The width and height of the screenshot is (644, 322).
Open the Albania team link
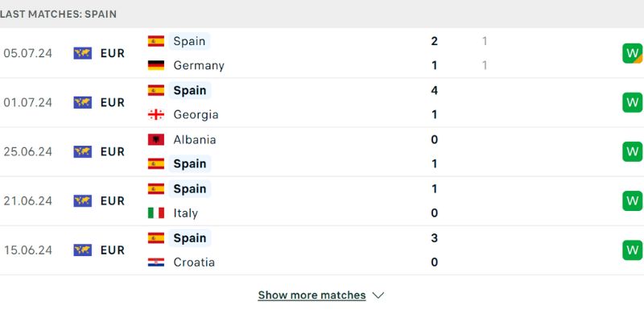[194, 139]
